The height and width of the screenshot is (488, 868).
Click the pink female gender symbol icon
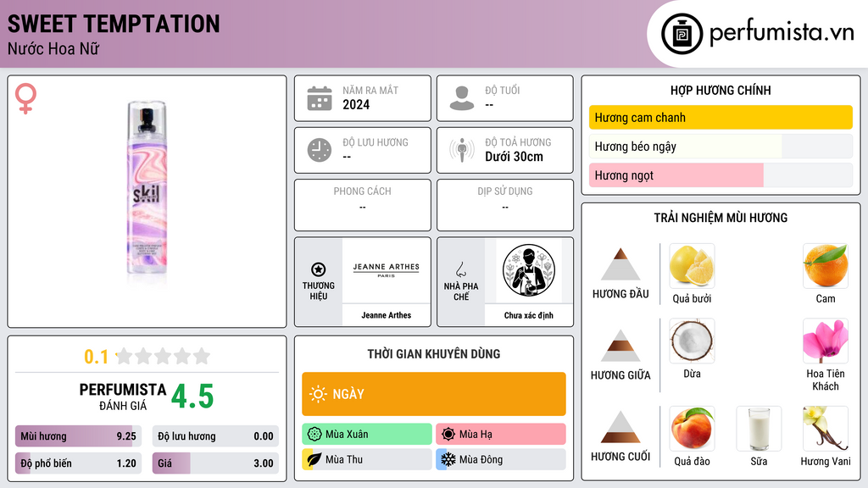pos(25,98)
